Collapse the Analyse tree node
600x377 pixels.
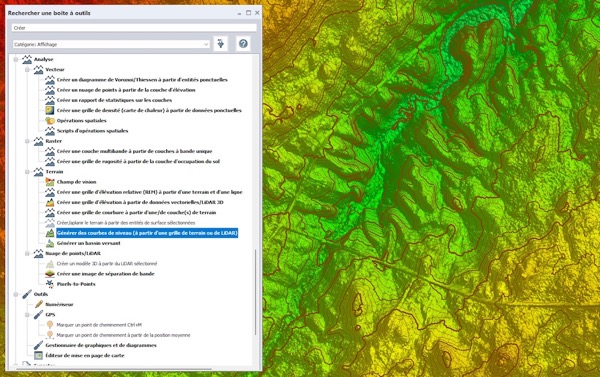16,59
